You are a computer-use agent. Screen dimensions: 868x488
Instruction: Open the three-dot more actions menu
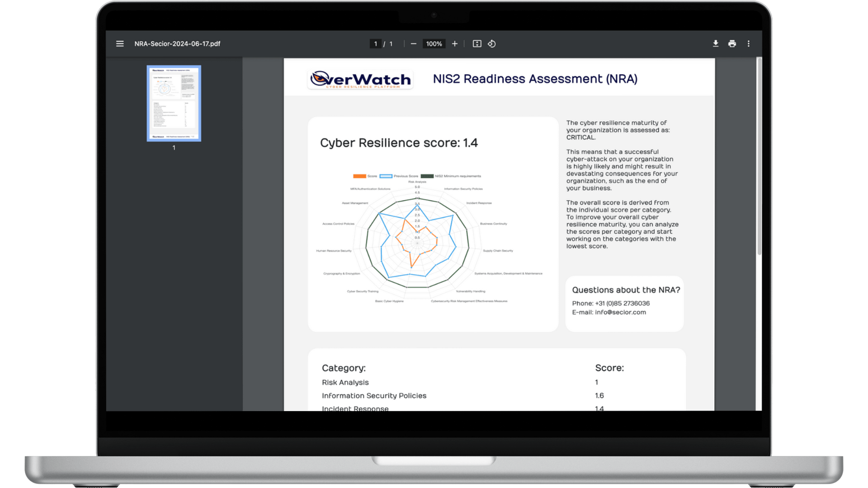click(x=748, y=44)
